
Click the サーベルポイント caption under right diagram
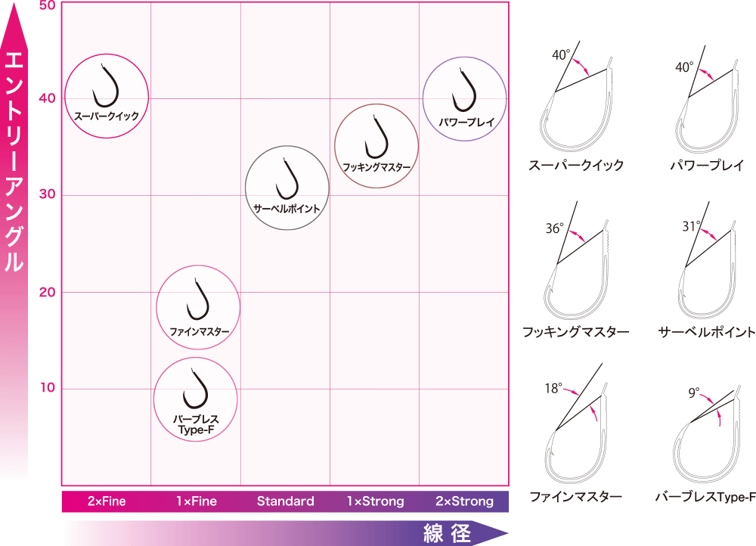coord(707,332)
